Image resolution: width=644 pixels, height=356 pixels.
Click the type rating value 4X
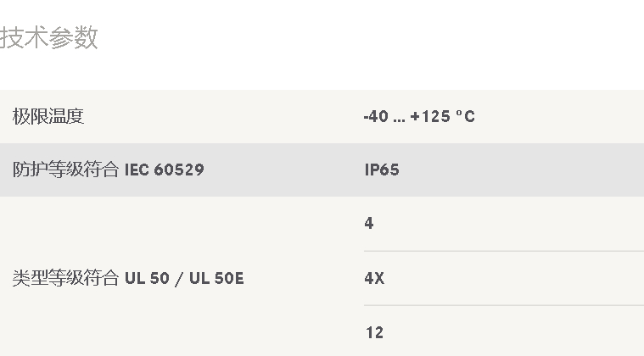point(374,278)
